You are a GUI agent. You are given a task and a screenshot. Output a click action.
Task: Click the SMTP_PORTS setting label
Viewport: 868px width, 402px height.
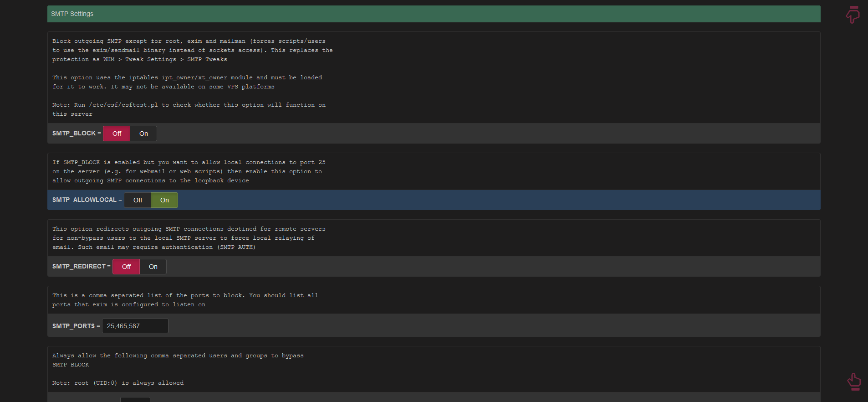73,326
